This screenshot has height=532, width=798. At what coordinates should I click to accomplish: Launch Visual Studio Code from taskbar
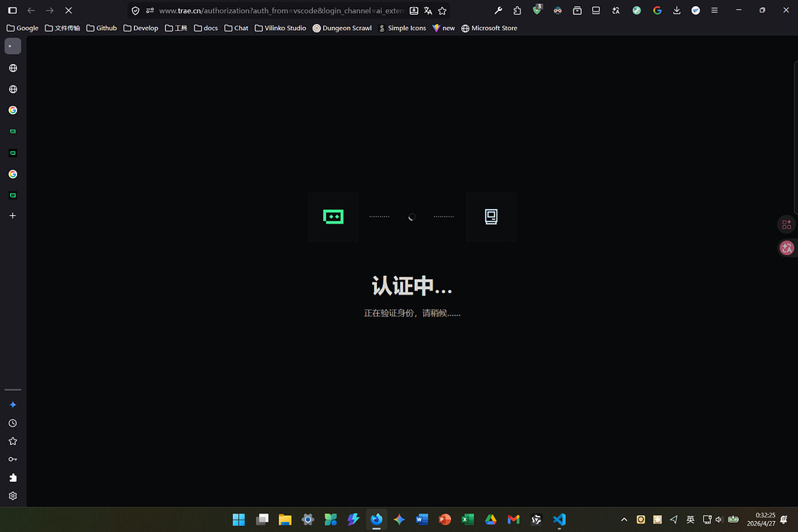click(x=559, y=519)
